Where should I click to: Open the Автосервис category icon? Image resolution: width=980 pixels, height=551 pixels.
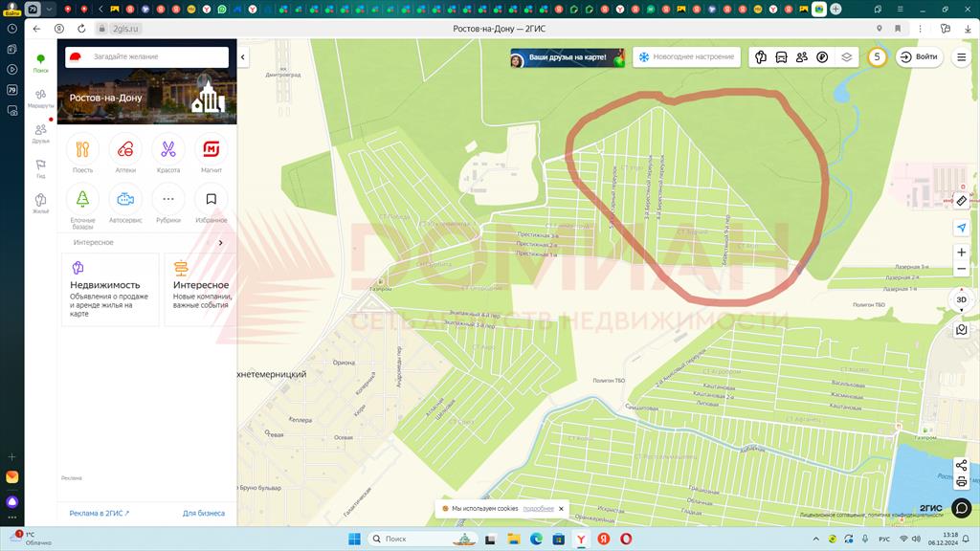[125, 199]
